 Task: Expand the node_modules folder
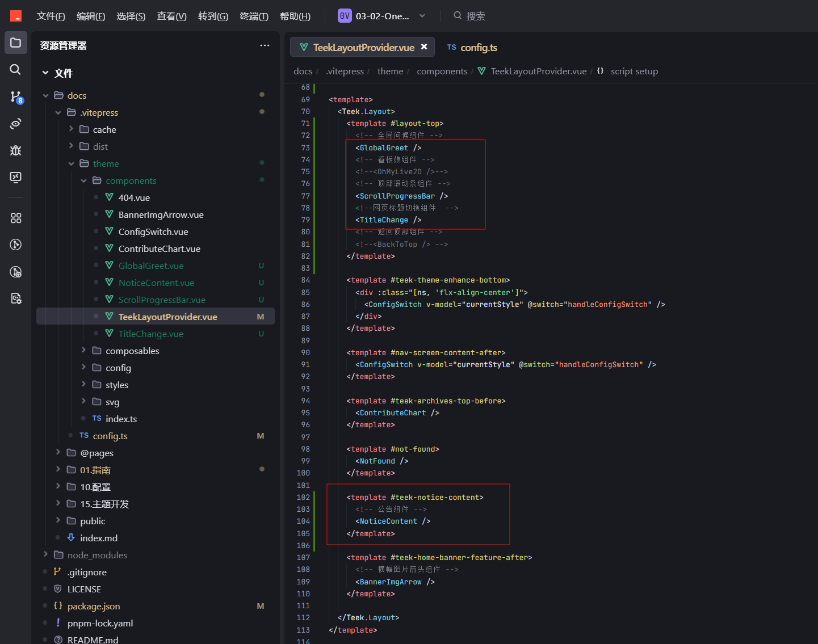(x=45, y=554)
